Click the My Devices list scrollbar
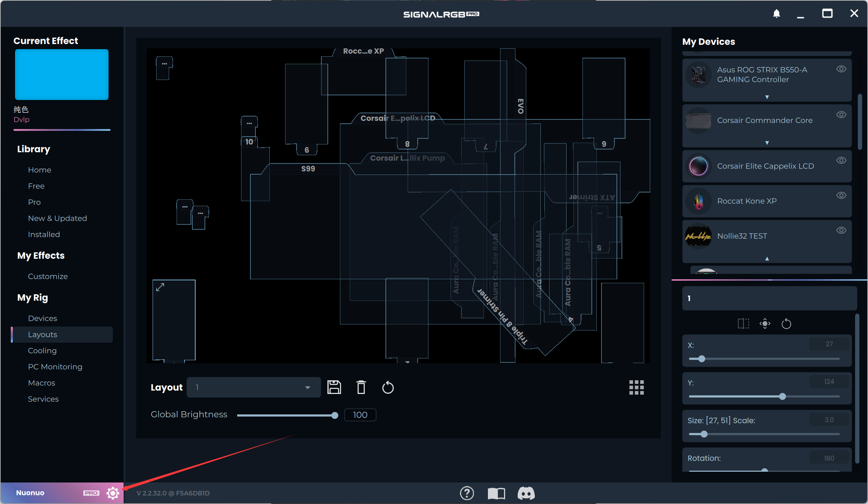Viewport: 868px width, 504px height. (860, 122)
